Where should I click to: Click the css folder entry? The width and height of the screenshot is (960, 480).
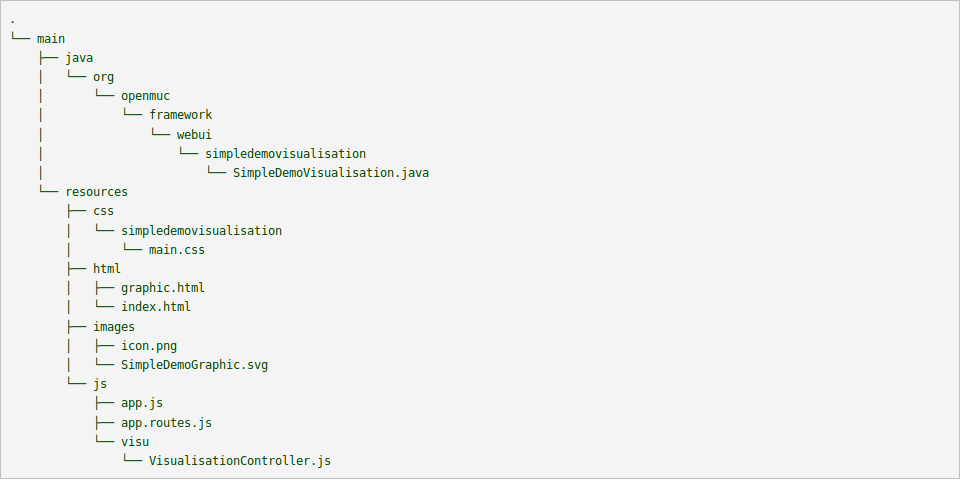click(103, 211)
